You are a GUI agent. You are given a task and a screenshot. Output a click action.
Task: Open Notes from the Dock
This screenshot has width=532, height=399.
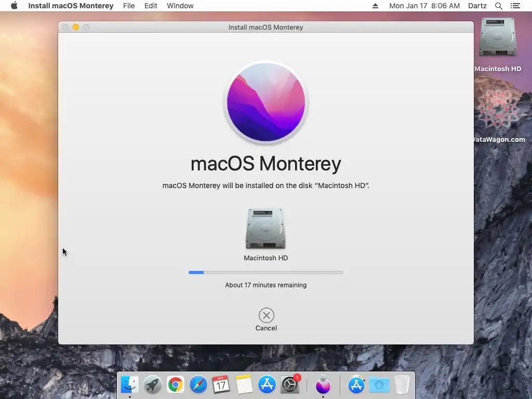point(244,385)
